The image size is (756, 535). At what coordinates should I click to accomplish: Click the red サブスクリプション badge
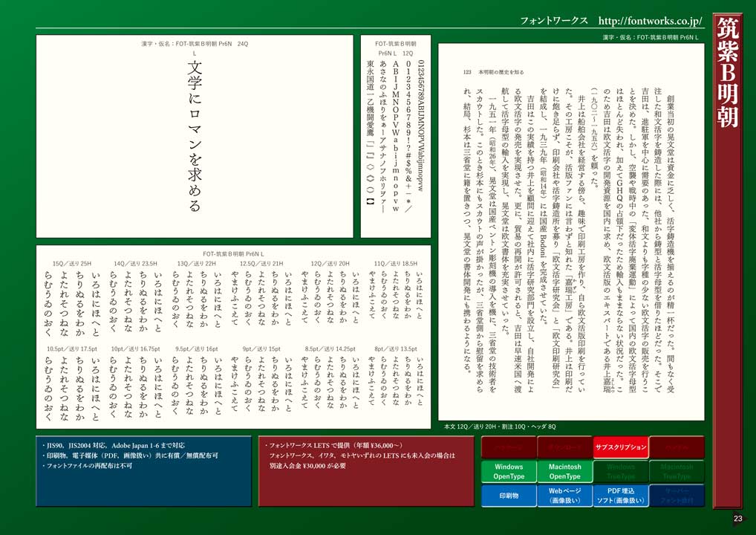click(x=621, y=447)
